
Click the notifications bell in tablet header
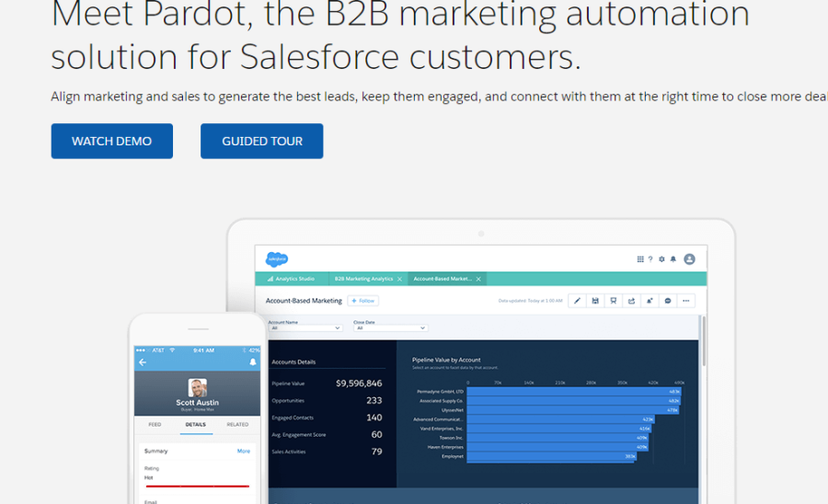pyautogui.click(x=673, y=259)
